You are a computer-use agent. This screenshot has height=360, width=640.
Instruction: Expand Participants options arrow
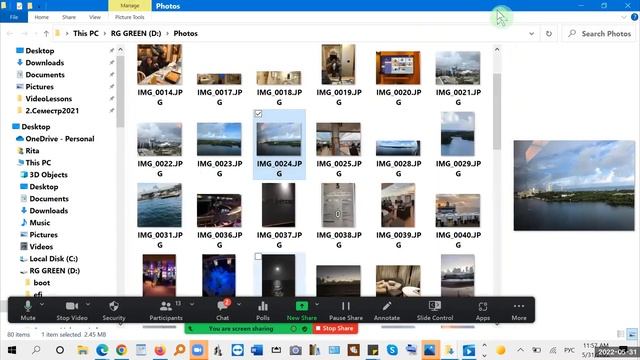coord(192,304)
